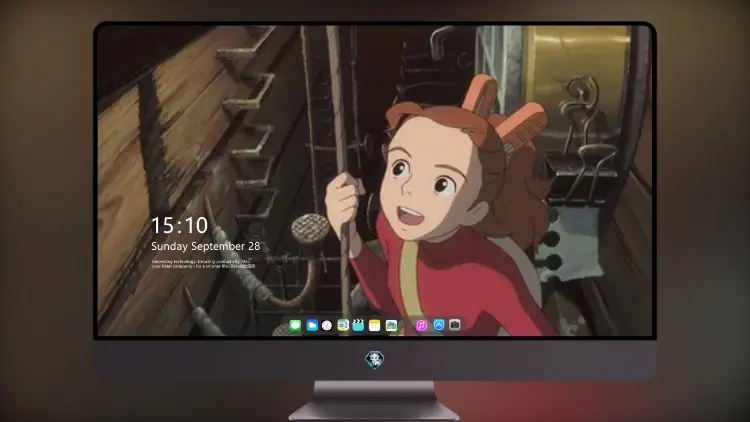750x422 pixels.
Task: Open the Camera app in dock
Action: tap(454, 325)
